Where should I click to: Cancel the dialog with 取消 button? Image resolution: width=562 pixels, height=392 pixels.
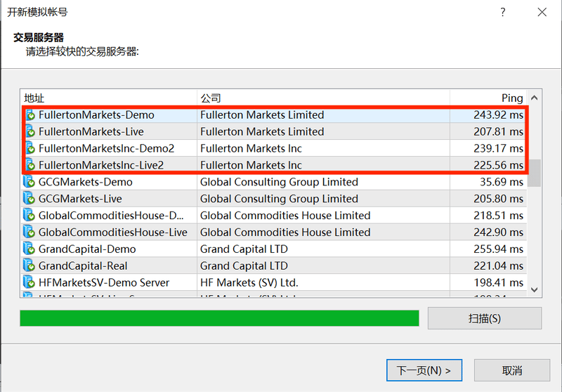(x=511, y=370)
